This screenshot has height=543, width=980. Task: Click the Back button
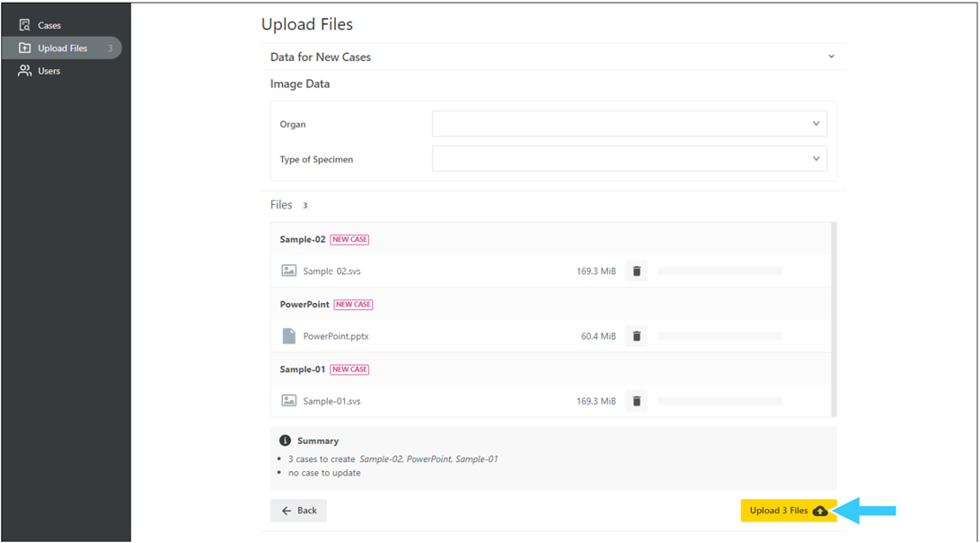tap(298, 511)
